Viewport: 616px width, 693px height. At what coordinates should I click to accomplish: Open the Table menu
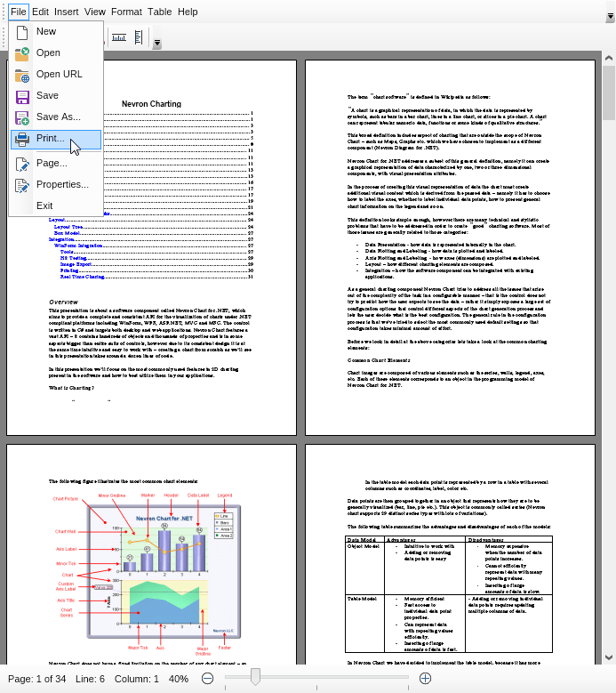[x=160, y=12]
